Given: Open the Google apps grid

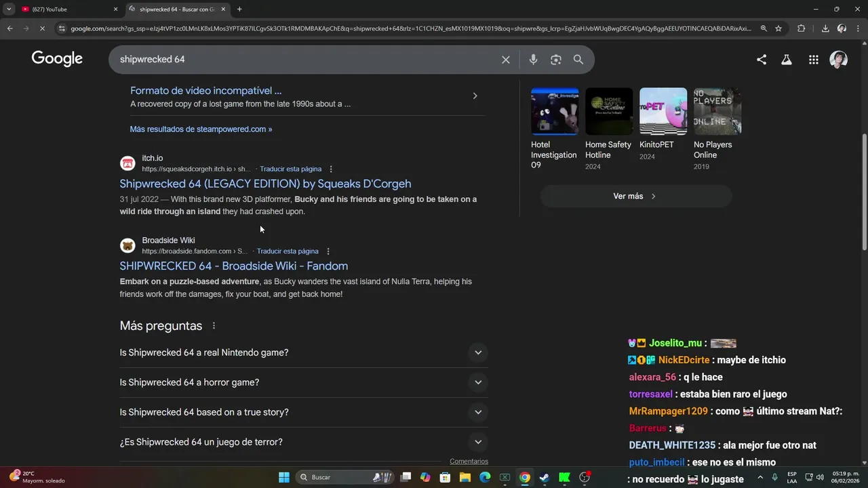Looking at the screenshot, I should 814,60.
